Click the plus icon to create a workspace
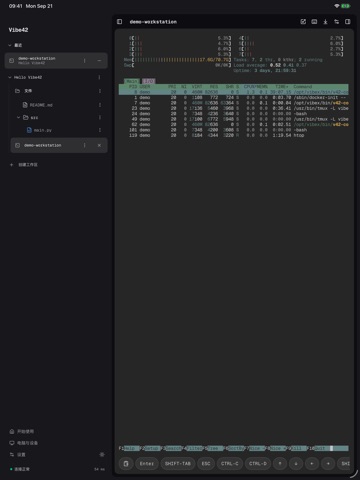 (11, 165)
